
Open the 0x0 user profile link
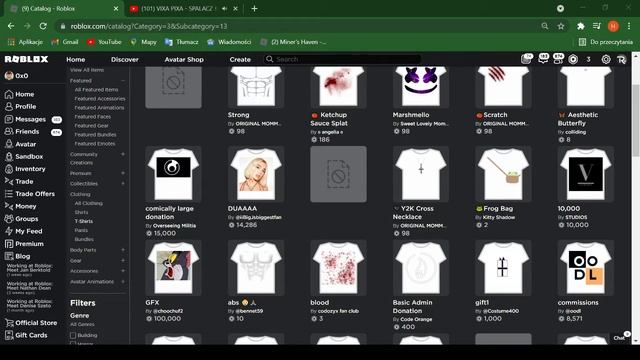pos(17,76)
